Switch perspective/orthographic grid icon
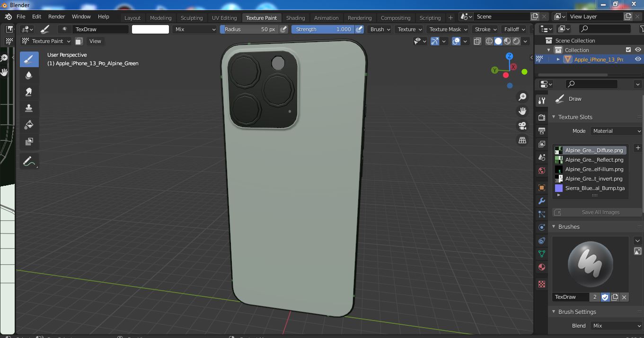 (x=522, y=140)
